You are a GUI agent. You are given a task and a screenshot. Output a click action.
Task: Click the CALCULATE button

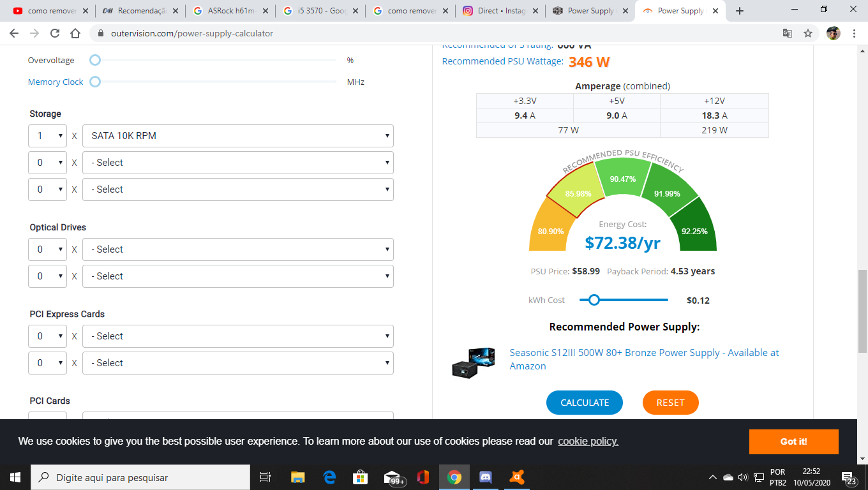(x=585, y=403)
